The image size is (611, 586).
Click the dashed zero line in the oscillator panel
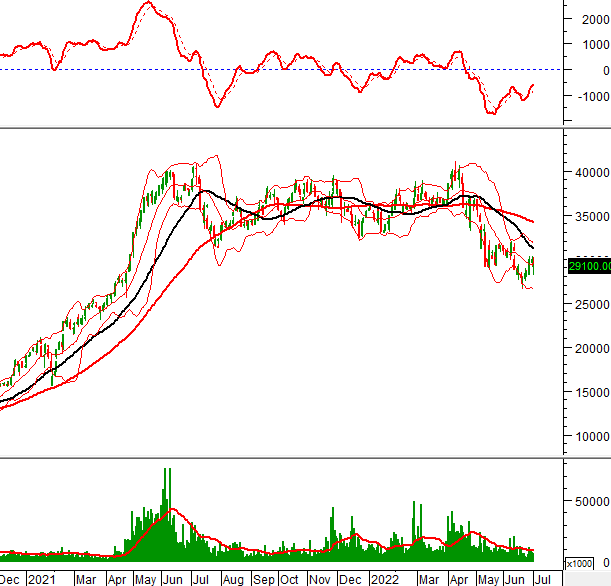pyautogui.click(x=300, y=70)
